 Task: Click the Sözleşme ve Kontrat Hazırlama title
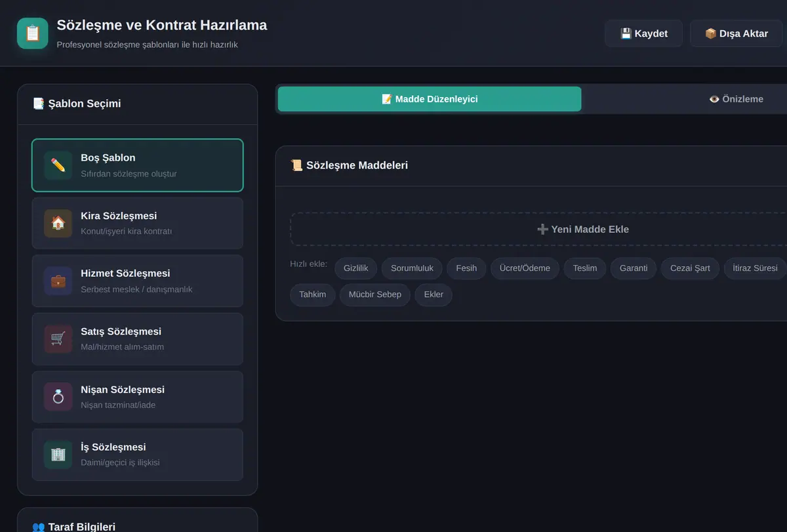click(162, 26)
